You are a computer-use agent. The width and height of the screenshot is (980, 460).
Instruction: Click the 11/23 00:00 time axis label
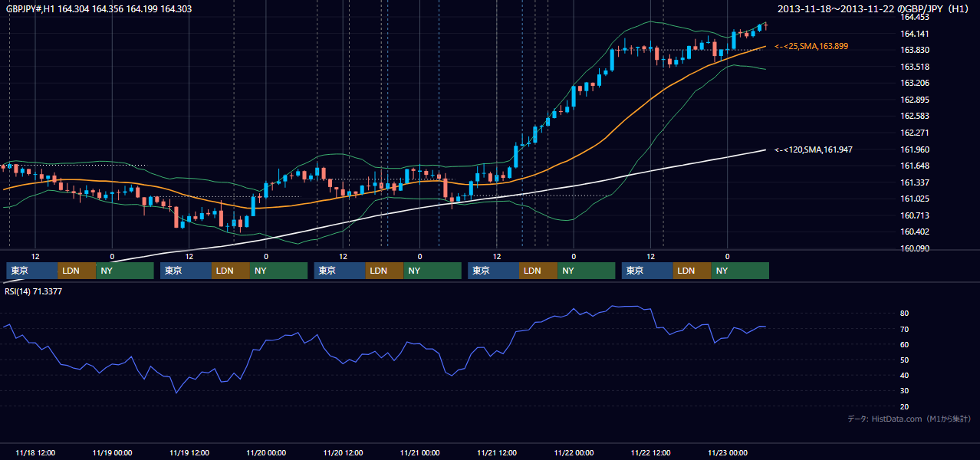point(728,452)
